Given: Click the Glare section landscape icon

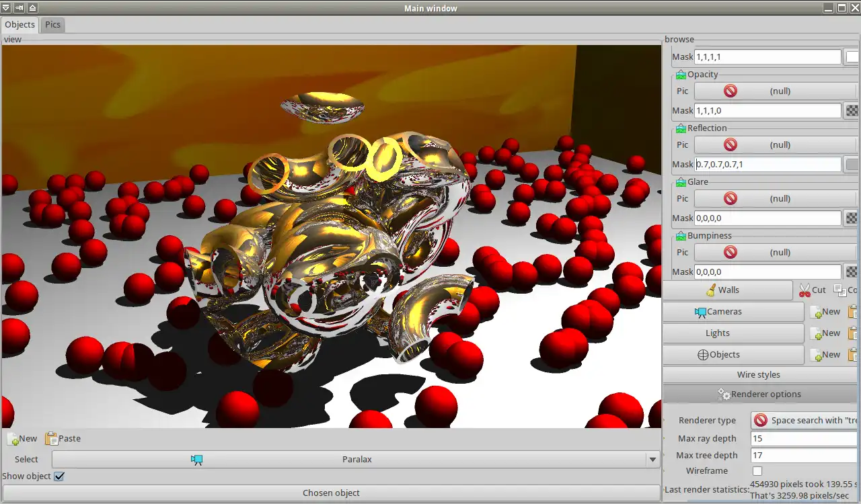Looking at the screenshot, I should (681, 182).
